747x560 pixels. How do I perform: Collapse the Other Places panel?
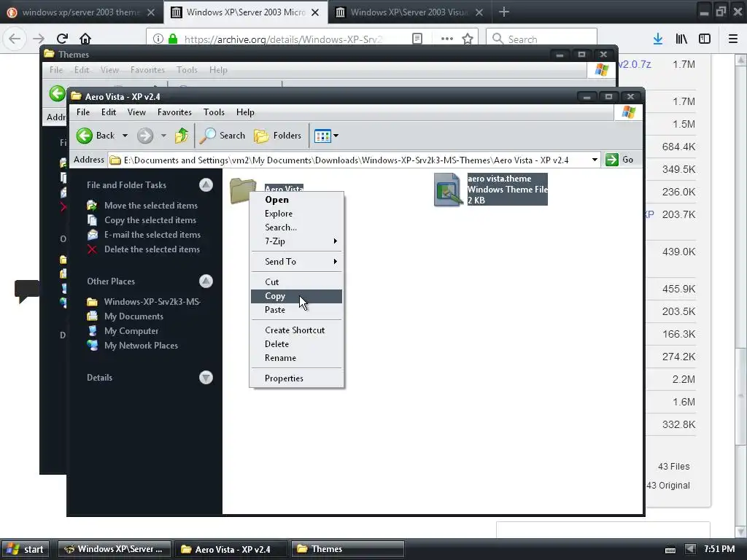click(206, 281)
